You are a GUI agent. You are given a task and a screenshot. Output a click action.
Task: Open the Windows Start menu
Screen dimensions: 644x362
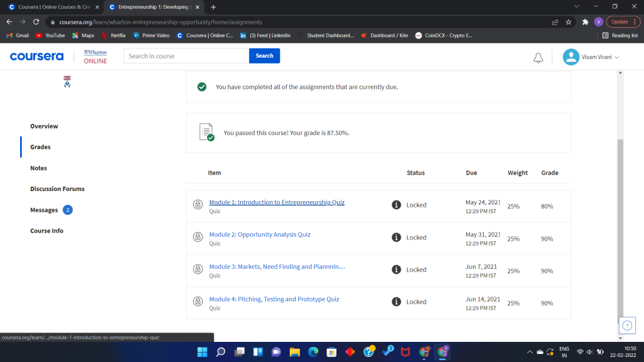click(202, 352)
